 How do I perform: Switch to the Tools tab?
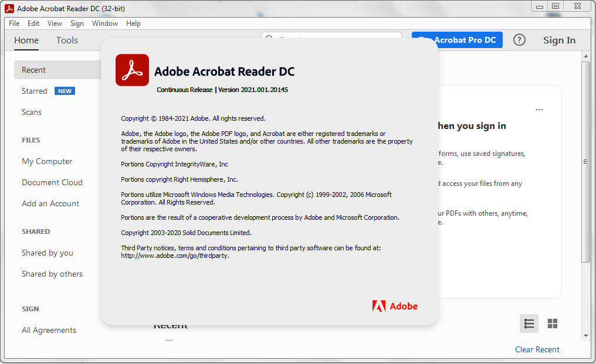tap(67, 40)
